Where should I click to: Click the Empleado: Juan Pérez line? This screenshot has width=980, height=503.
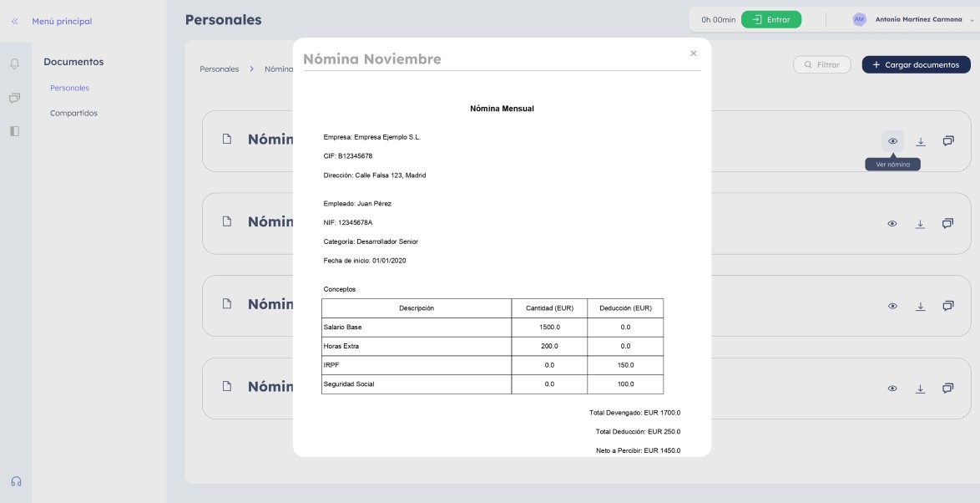[357, 204]
